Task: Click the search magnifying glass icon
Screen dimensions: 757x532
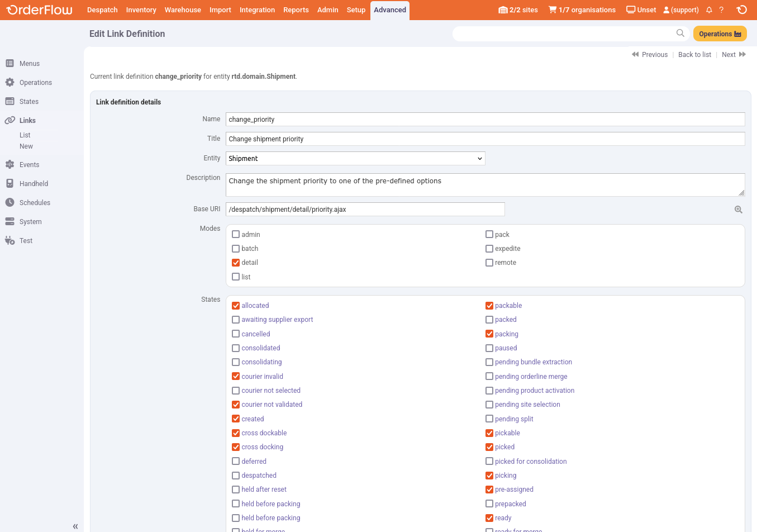Action: tap(680, 34)
